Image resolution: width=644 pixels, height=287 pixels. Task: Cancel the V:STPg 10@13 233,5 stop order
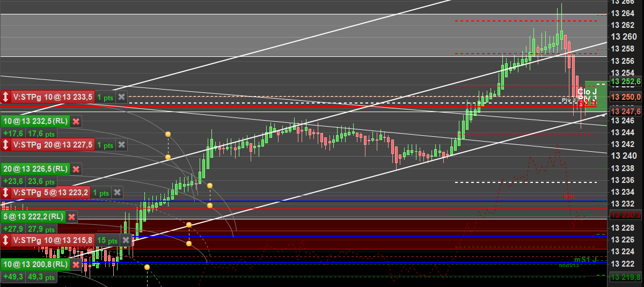click(122, 97)
